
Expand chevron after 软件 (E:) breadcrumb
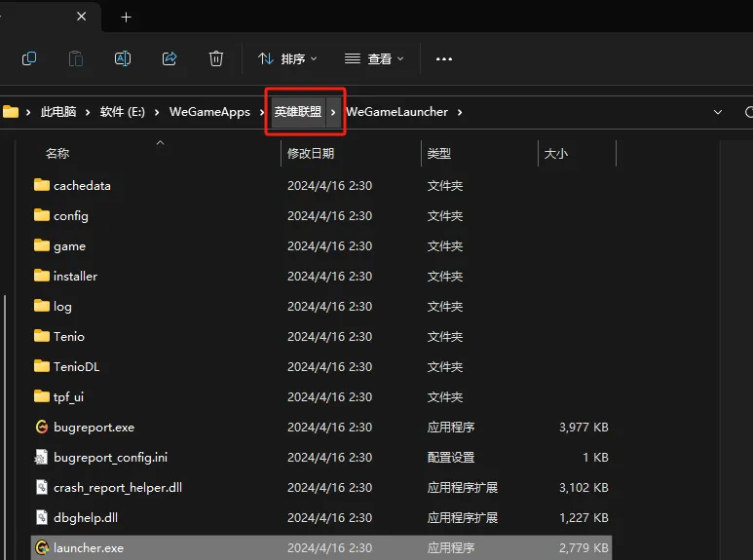pyautogui.click(x=157, y=112)
